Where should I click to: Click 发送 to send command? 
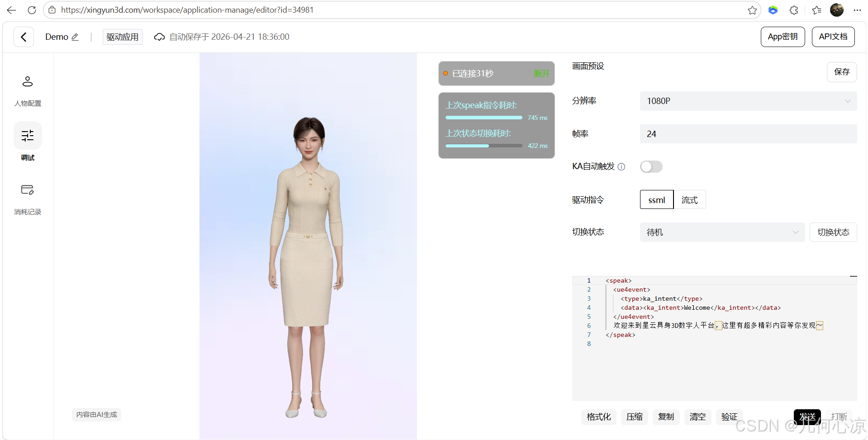tap(807, 417)
